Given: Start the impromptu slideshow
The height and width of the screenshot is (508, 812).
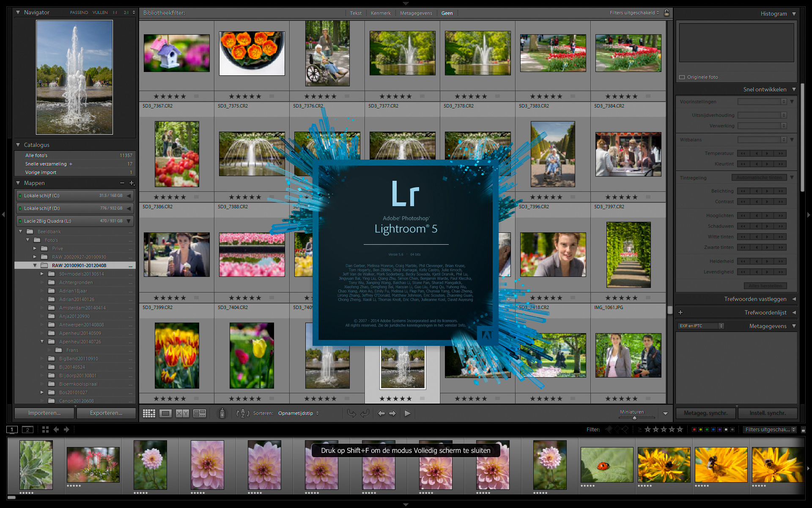Looking at the screenshot, I should point(407,413).
